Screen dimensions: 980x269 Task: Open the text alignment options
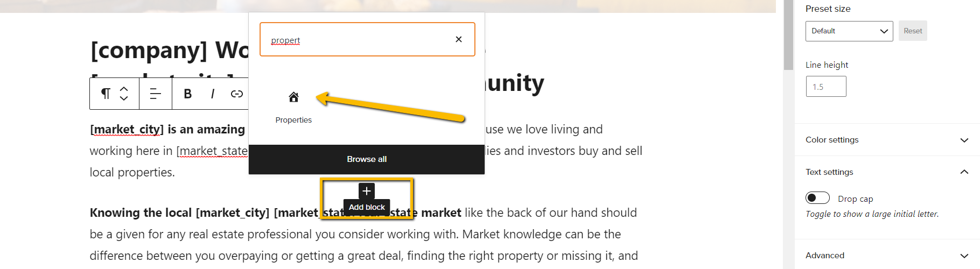(155, 94)
